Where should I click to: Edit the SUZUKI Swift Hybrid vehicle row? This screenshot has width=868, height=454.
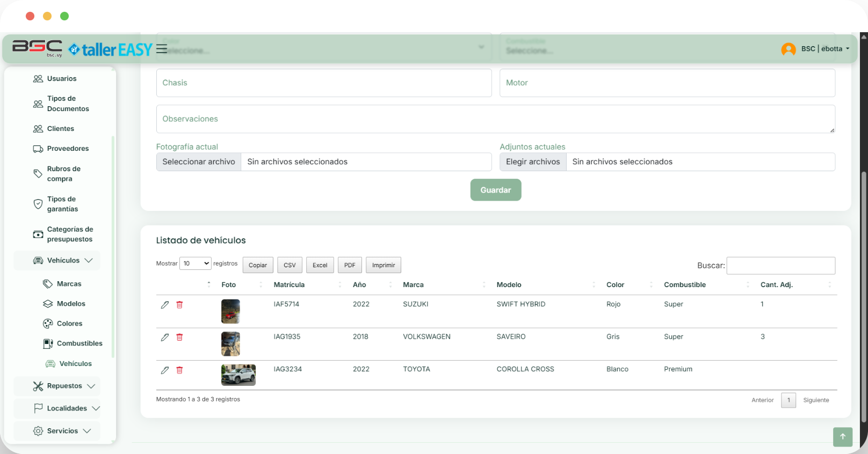coord(165,305)
